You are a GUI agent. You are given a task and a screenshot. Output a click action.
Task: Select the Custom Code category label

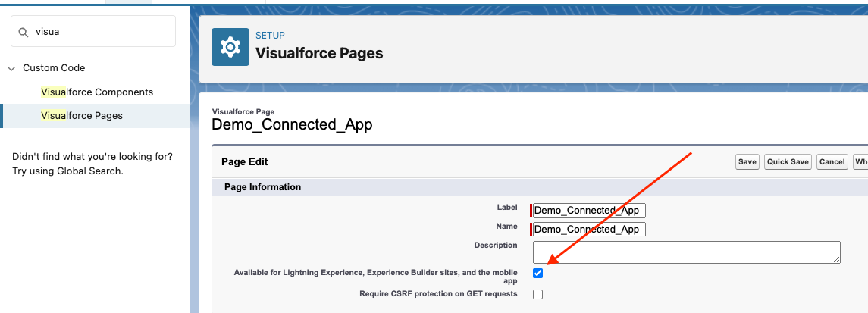54,68
